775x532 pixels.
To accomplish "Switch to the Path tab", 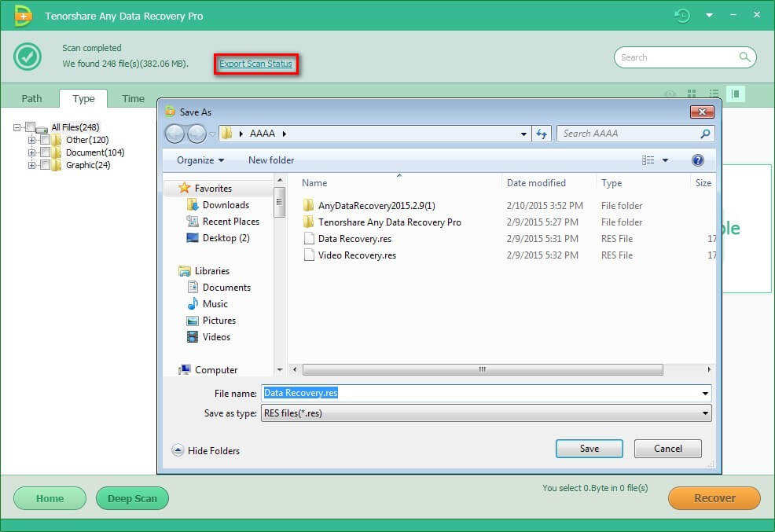I will 31,98.
